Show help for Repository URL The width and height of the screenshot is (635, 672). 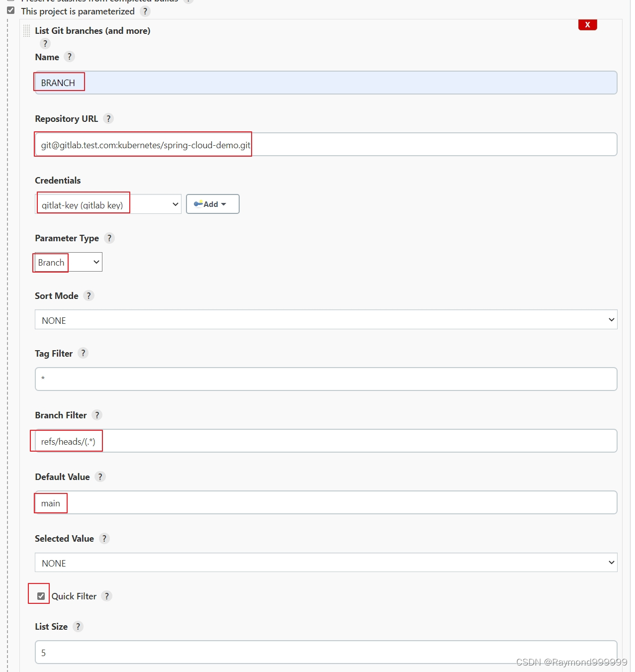[x=108, y=118]
